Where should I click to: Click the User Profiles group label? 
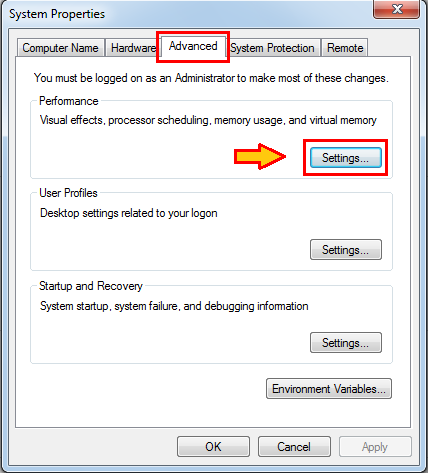point(68,193)
